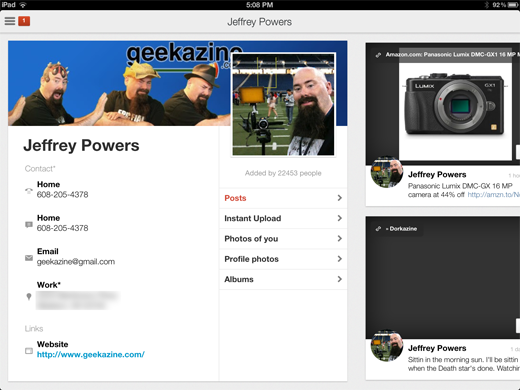Tap the geekazine@gmail.com email address
The height and width of the screenshot is (390, 520).
76,262
